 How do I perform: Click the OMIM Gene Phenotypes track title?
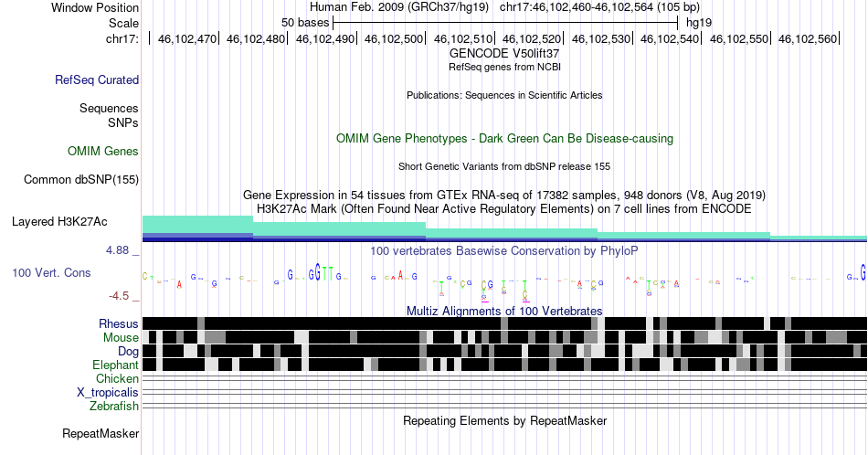504,138
